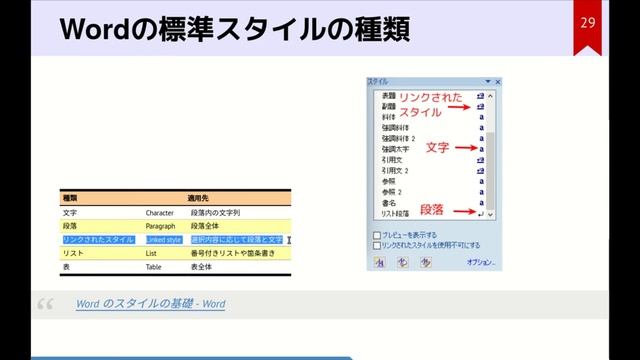Open the Style Inspector icon button
Screen dimensions: 640x360
(402, 262)
